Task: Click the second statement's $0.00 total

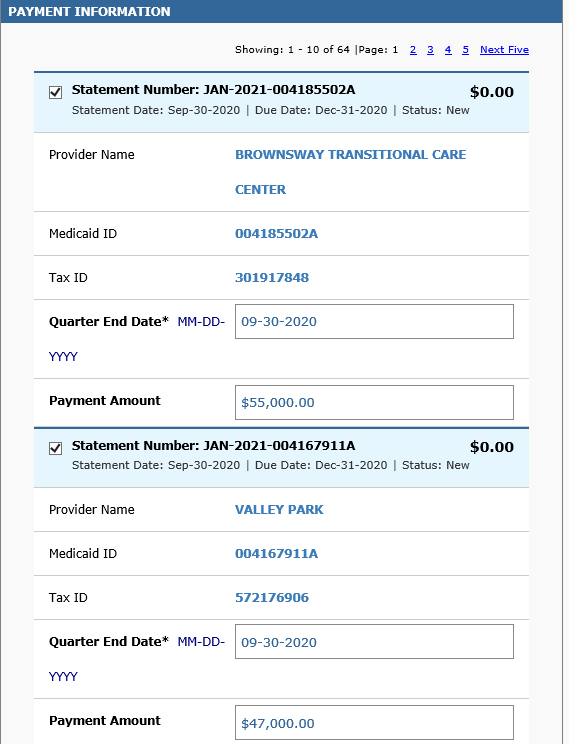Action: 492,447
